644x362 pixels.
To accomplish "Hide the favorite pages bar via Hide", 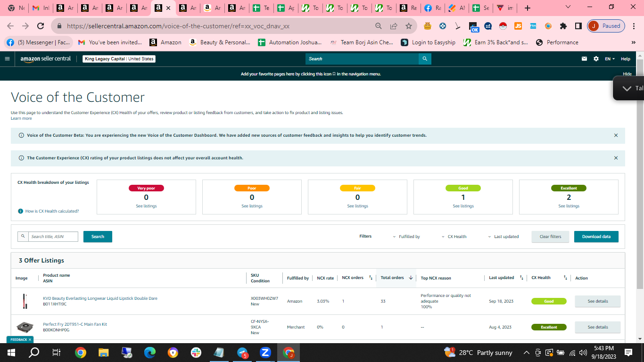I will click(627, 74).
